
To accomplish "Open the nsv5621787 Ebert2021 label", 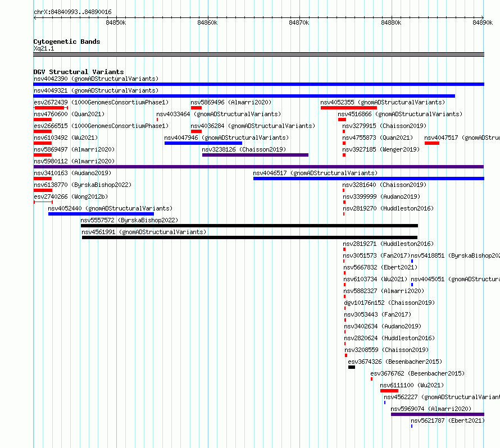I will click(448, 420).
